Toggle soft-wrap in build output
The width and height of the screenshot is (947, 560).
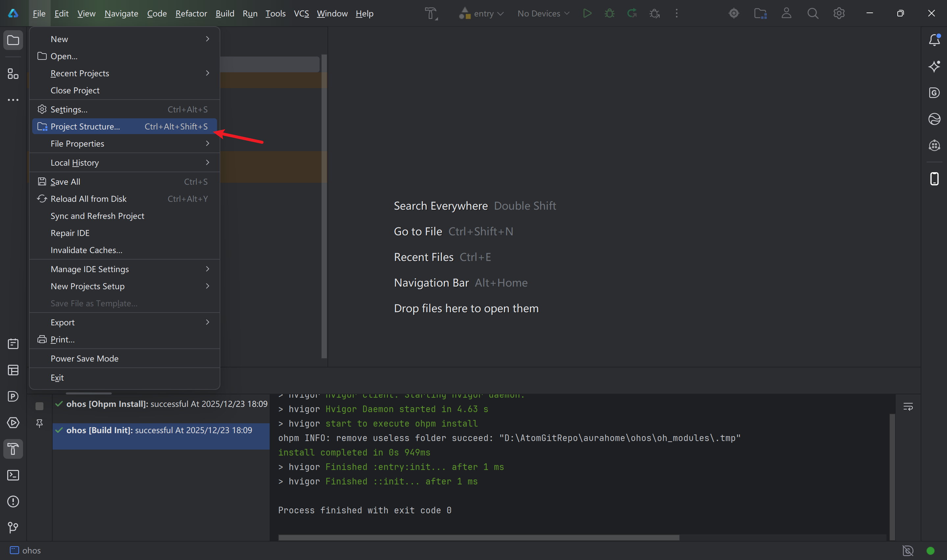[x=908, y=407]
